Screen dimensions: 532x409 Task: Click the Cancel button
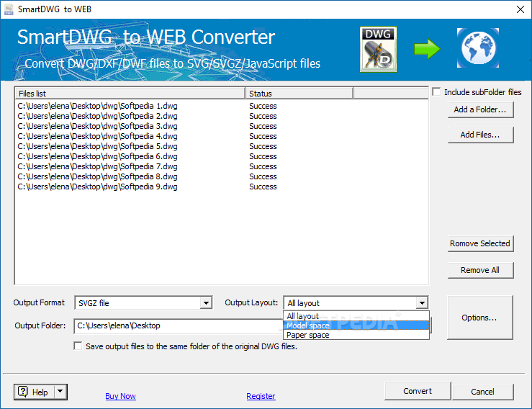(x=482, y=392)
